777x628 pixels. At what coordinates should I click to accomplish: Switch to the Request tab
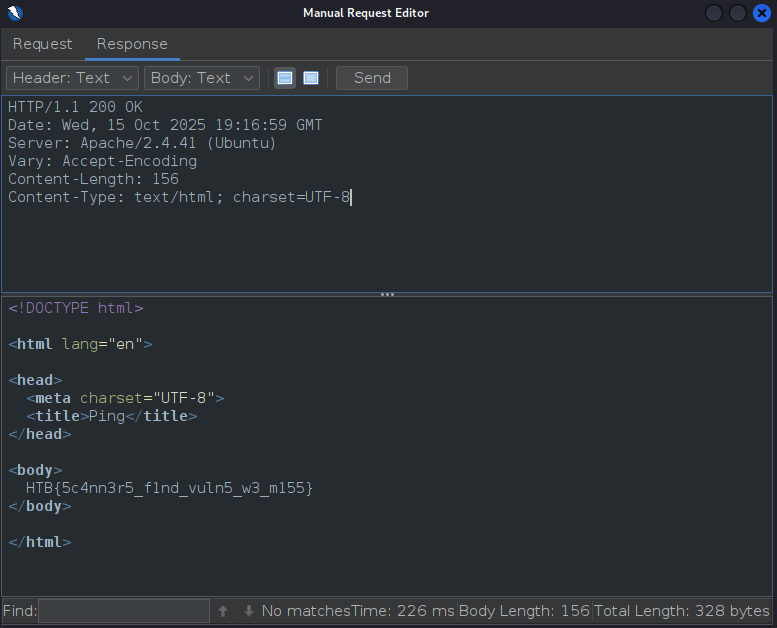coord(42,44)
